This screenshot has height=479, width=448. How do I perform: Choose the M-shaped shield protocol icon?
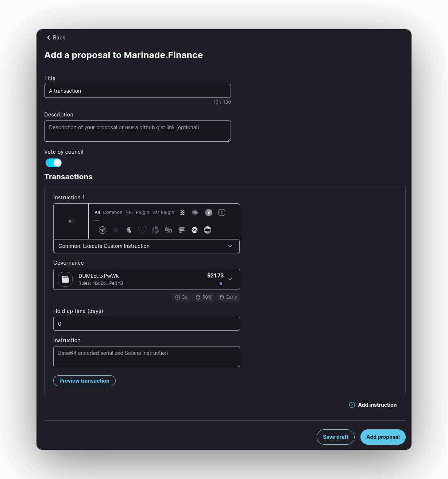pos(142,230)
